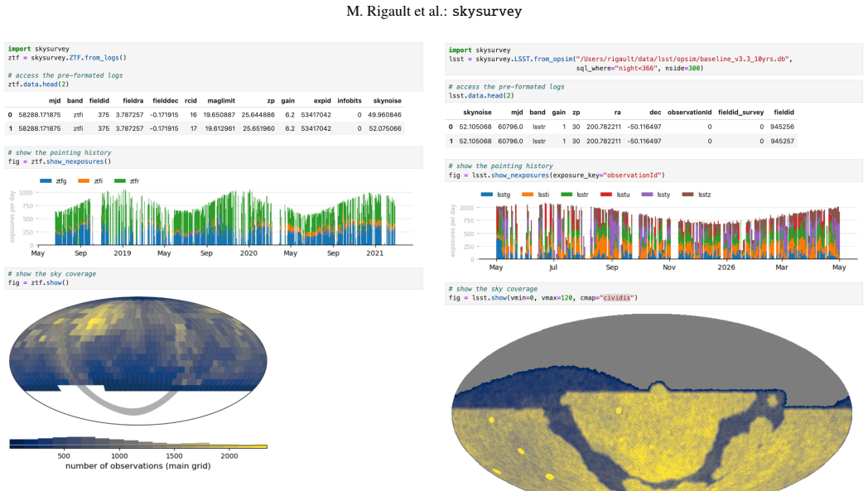868x491 pixels.
Task: Click the LSST sky coverage map
Action: point(652,402)
